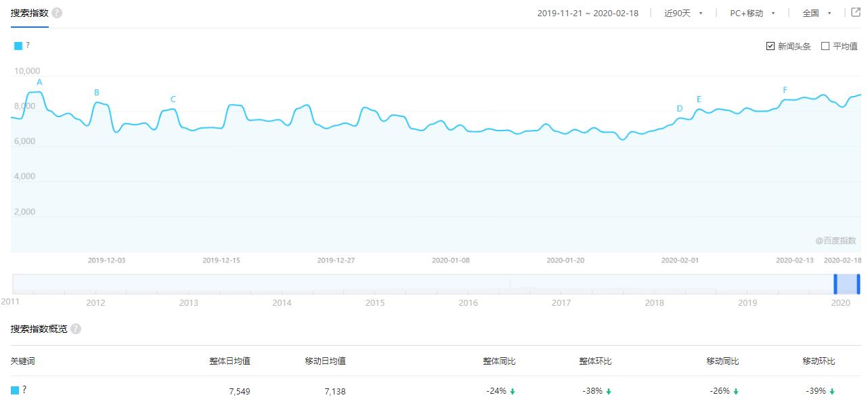
Task: Open the 全国 region dropdown
Action: tap(817, 13)
